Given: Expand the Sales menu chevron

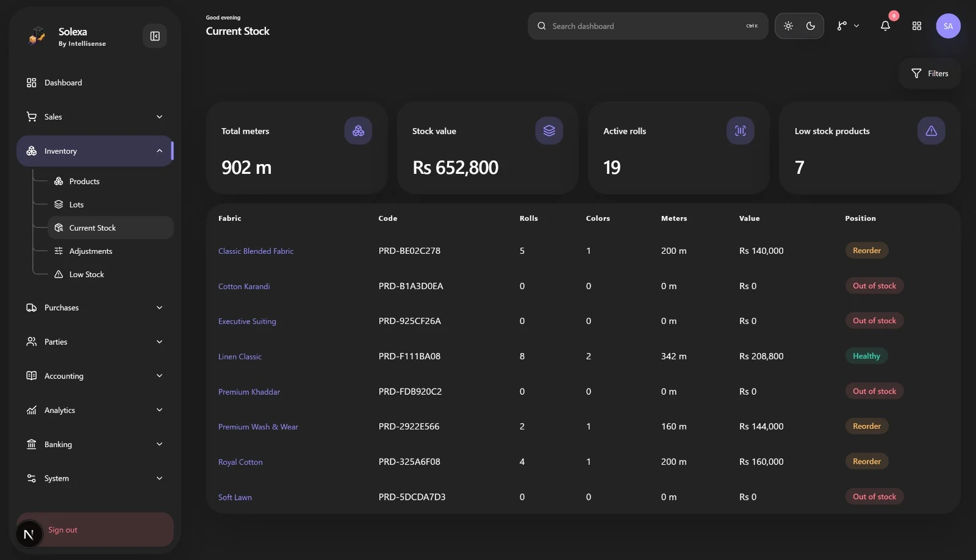Looking at the screenshot, I should coord(160,117).
